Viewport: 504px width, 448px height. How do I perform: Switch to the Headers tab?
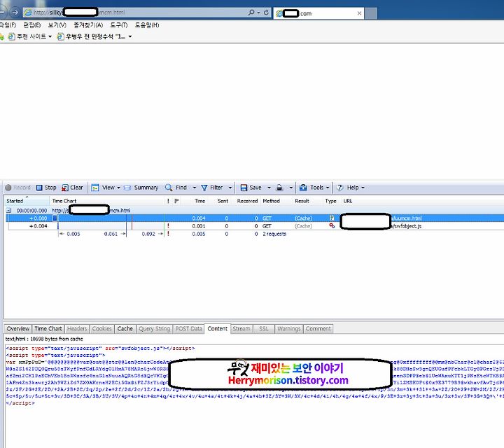(x=77, y=329)
